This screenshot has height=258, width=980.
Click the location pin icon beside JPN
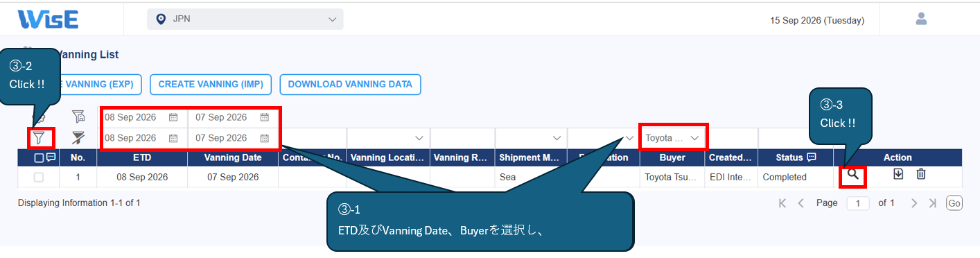161,19
